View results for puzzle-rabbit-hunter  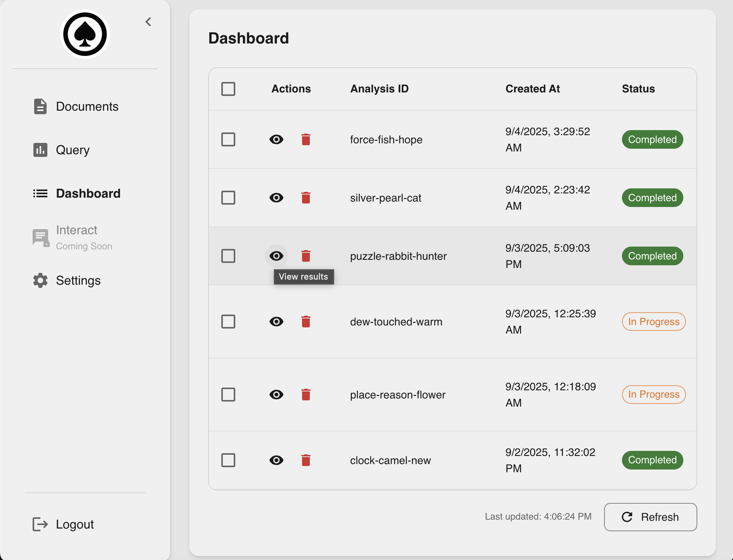[x=276, y=256]
